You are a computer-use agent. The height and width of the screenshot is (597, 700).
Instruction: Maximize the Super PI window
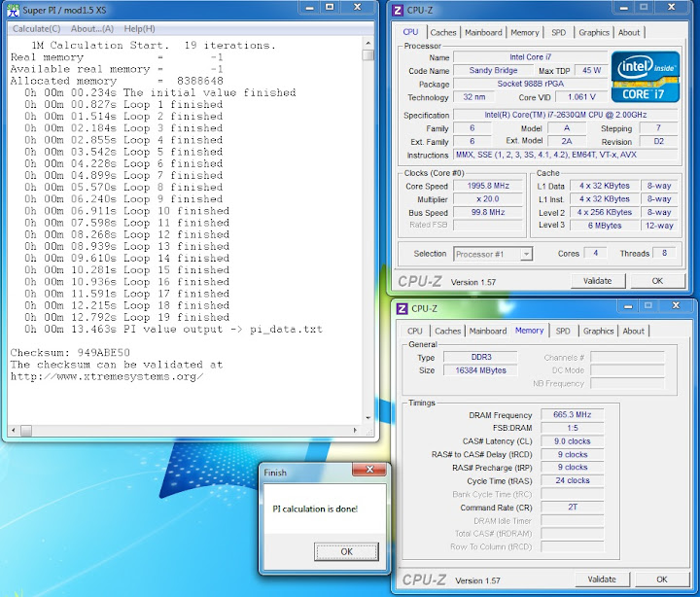coord(330,7)
